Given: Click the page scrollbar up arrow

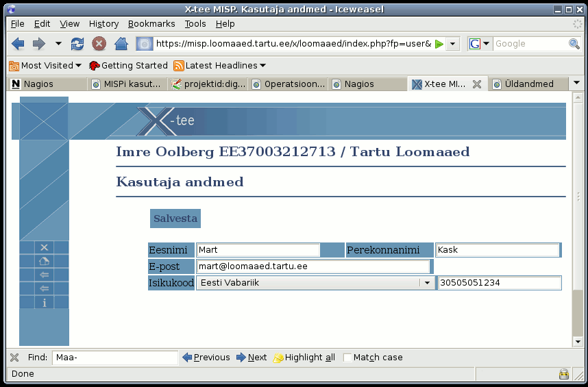Looking at the screenshot, I should 578,98.
